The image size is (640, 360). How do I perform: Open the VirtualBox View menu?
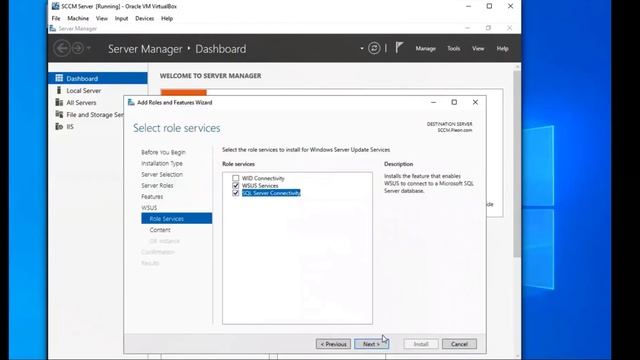102,18
